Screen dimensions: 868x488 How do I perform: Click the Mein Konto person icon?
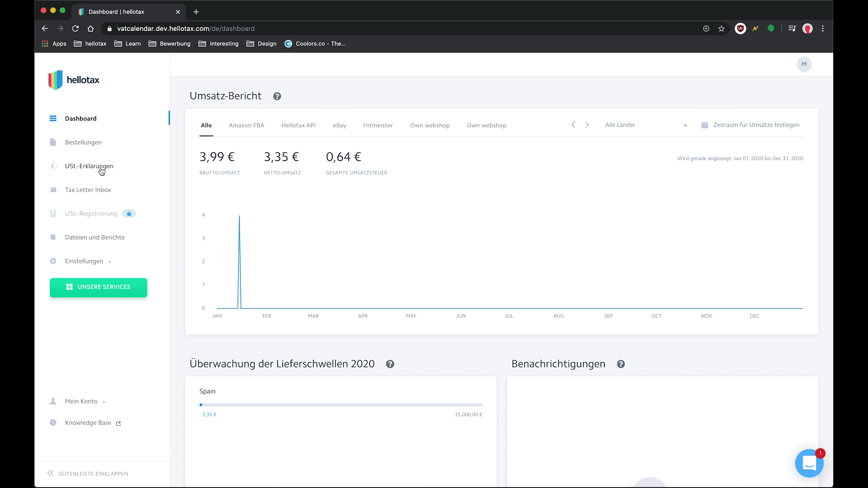53,401
